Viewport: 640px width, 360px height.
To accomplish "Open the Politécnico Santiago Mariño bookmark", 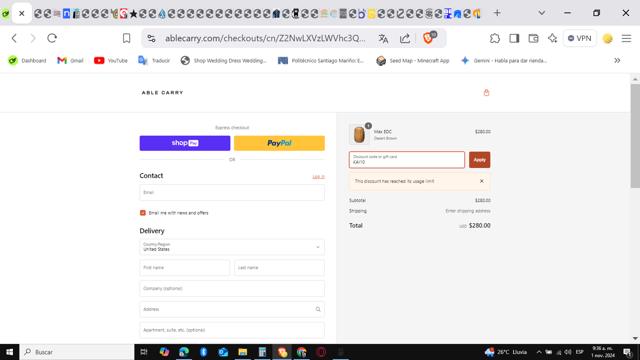I will point(320,60).
